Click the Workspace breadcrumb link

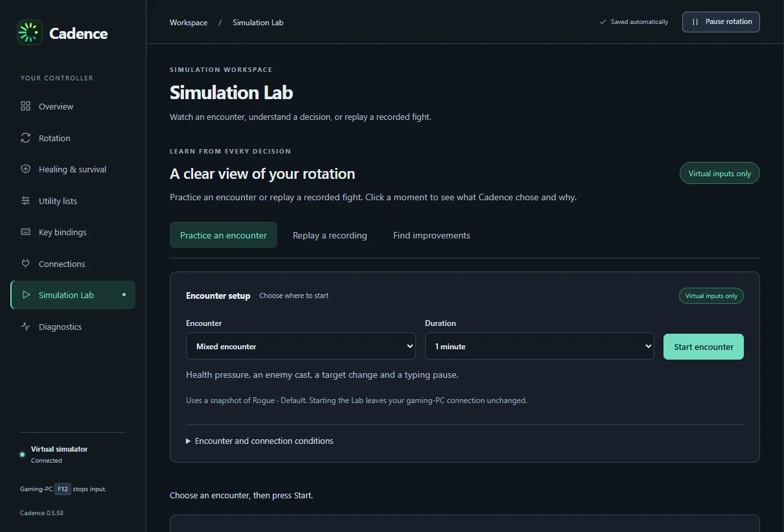coord(189,23)
